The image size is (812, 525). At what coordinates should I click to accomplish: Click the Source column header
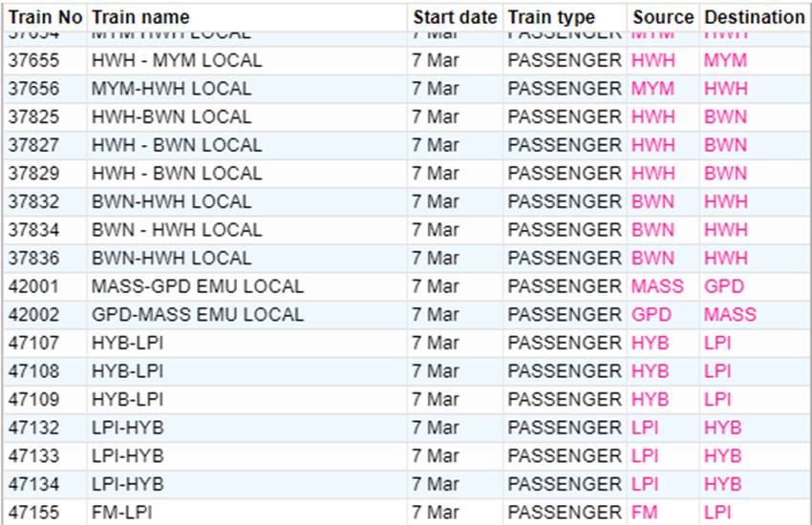(662, 17)
